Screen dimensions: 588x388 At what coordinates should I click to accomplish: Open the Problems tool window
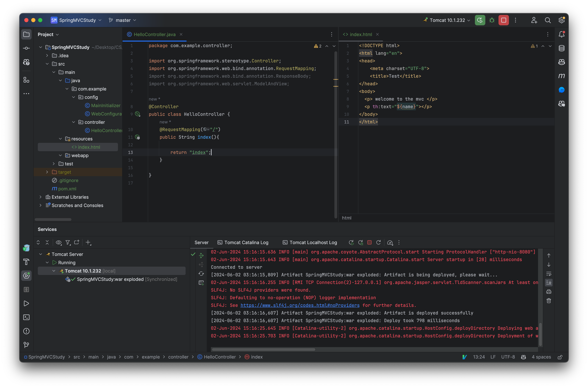pyautogui.click(x=26, y=331)
